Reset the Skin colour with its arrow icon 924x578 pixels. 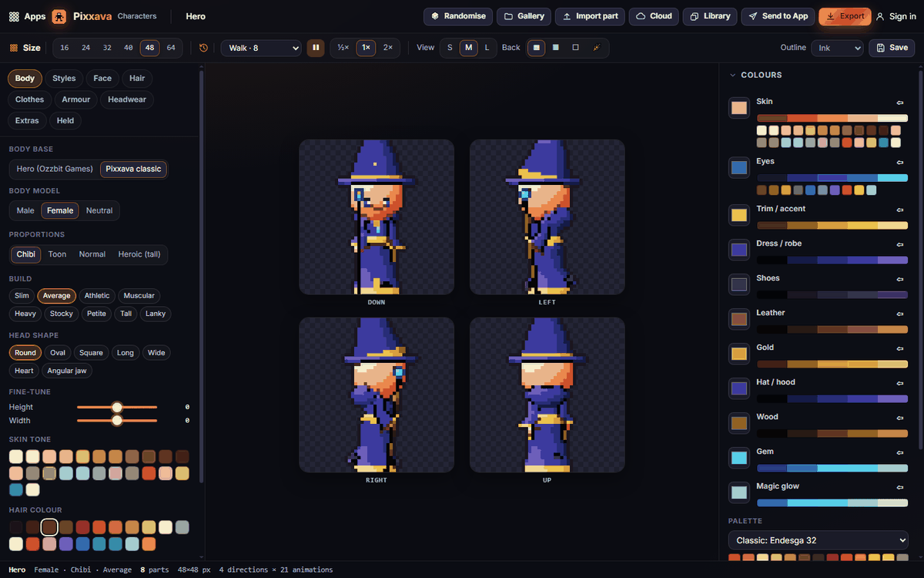coord(899,102)
